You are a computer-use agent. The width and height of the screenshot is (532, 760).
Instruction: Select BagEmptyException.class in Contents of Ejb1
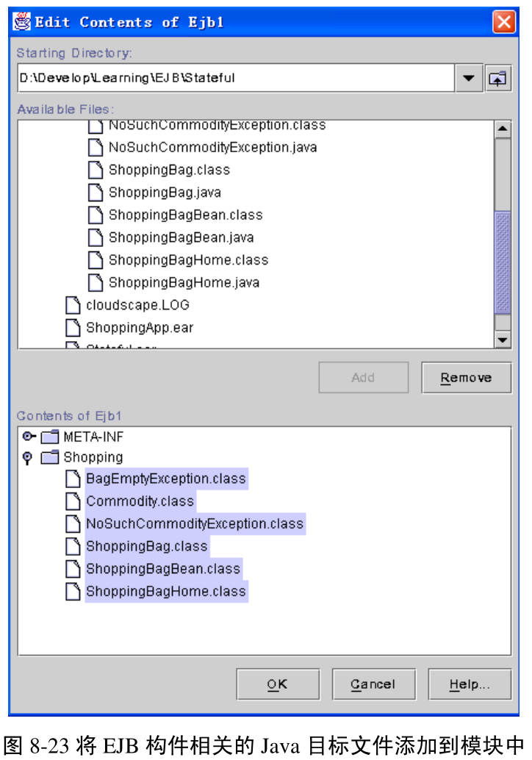pyautogui.click(x=166, y=479)
